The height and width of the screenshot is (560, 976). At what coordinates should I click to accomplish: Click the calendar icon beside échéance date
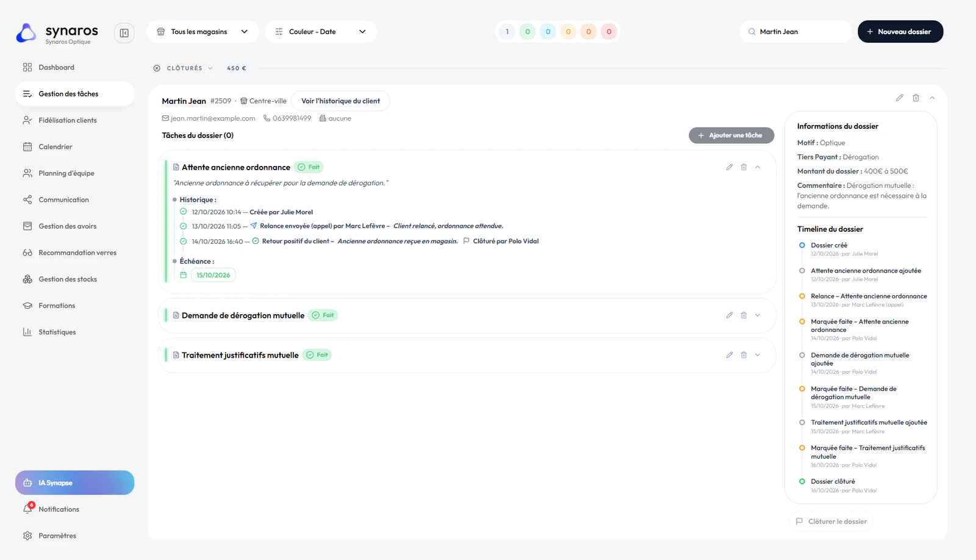183,275
